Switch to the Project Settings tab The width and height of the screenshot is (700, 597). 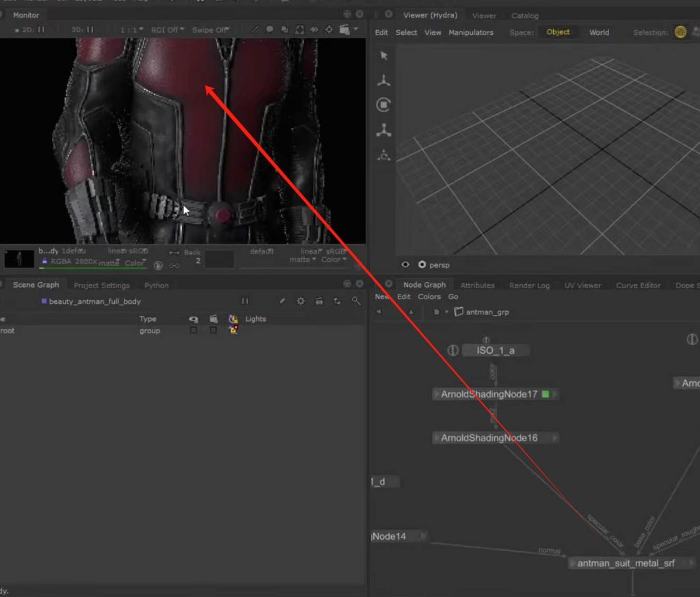(x=101, y=286)
